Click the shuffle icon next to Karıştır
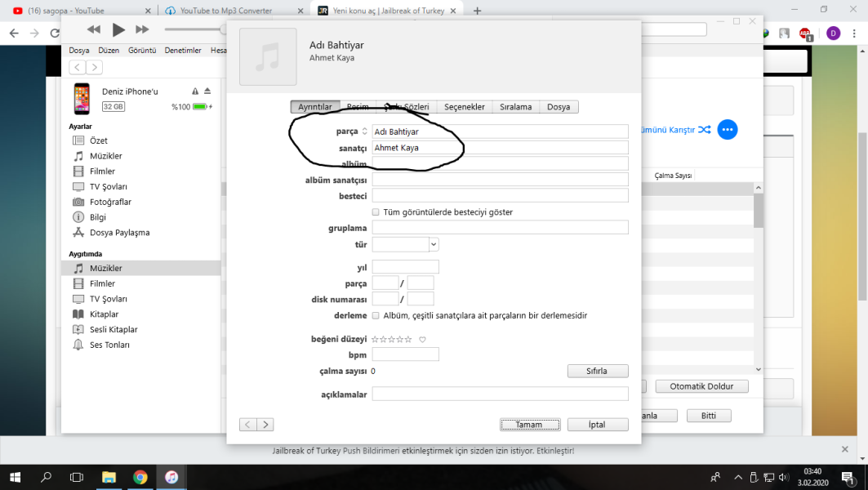868x490 pixels. [705, 130]
